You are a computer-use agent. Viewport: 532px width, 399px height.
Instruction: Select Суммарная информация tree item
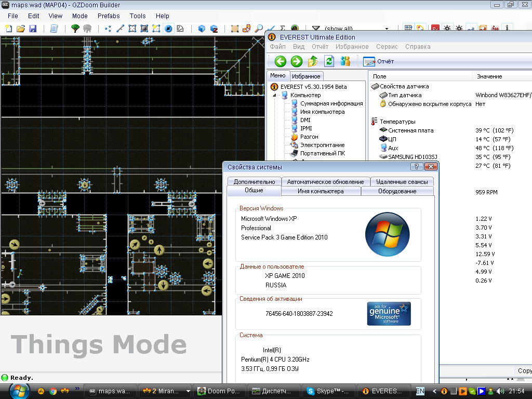pos(331,103)
